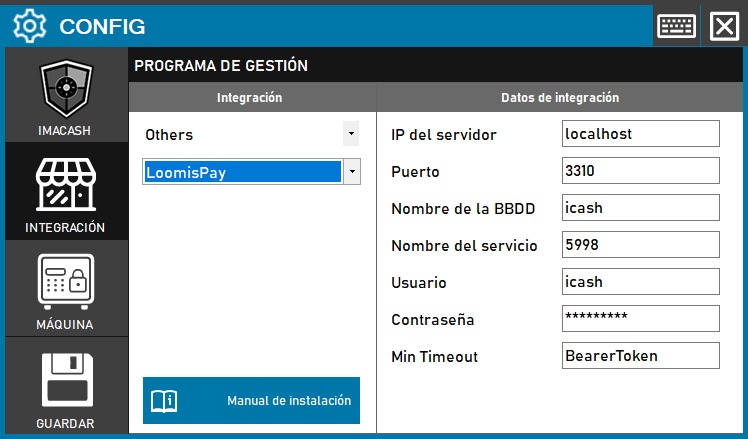Click the Puerto input field
The image size is (748, 439).
tap(641, 171)
